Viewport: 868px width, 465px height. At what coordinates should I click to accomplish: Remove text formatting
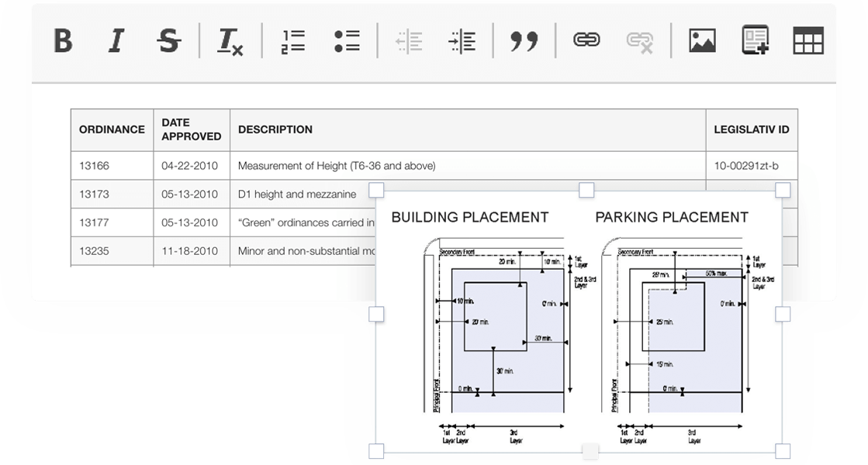pos(230,42)
